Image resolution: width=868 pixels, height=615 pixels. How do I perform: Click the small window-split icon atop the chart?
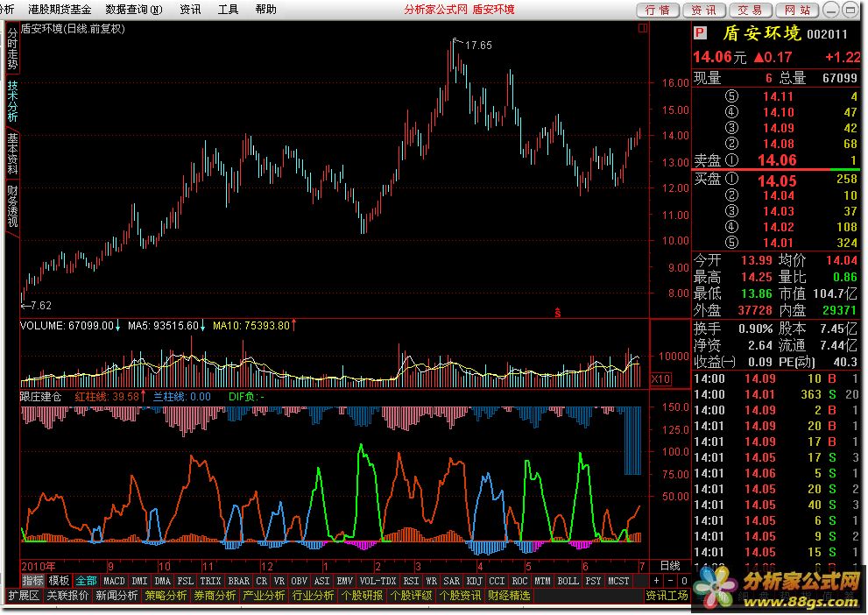point(643,28)
